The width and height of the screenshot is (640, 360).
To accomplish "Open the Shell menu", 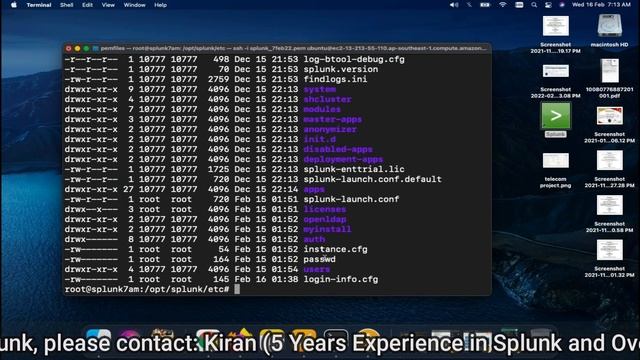I will (x=67, y=5).
